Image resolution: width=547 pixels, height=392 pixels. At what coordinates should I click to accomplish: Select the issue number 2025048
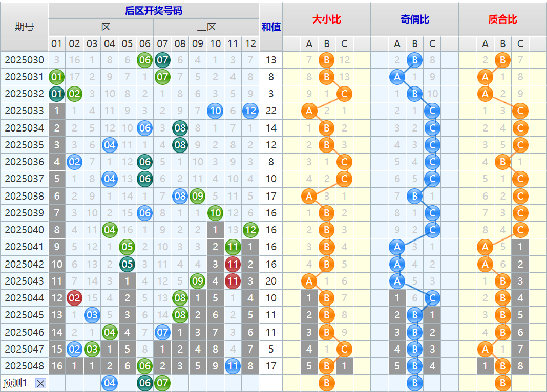pyautogui.click(x=24, y=366)
